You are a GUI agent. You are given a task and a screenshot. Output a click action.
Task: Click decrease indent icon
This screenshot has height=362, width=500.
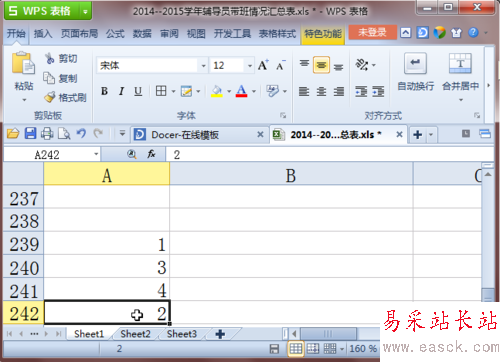[x=361, y=91]
